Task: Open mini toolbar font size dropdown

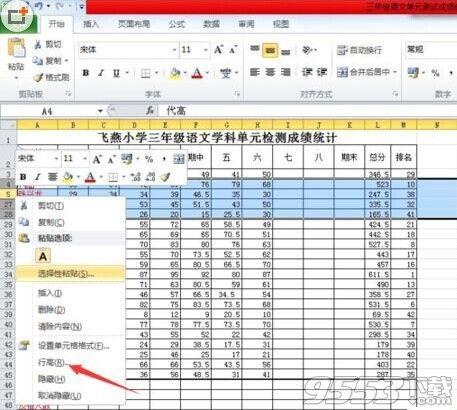Action: tap(85, 159)
